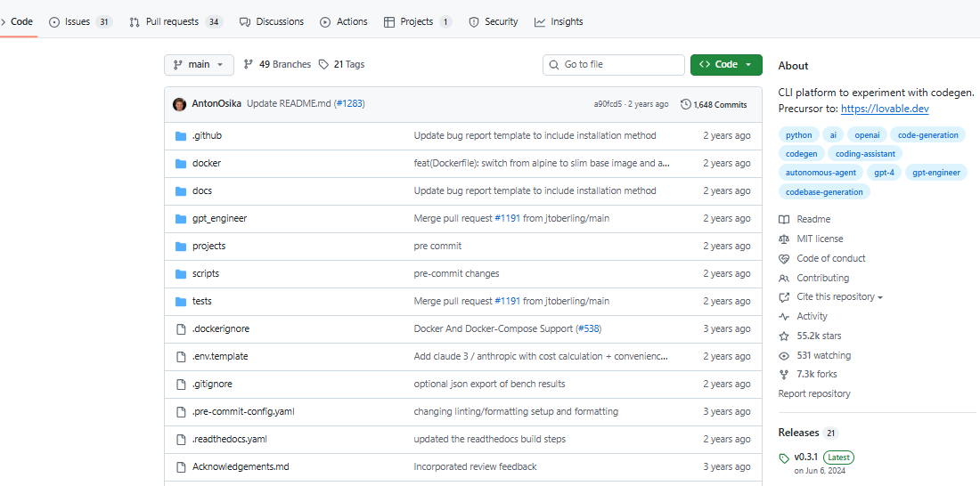Open the Pull requests tab

tap(176, 22)
